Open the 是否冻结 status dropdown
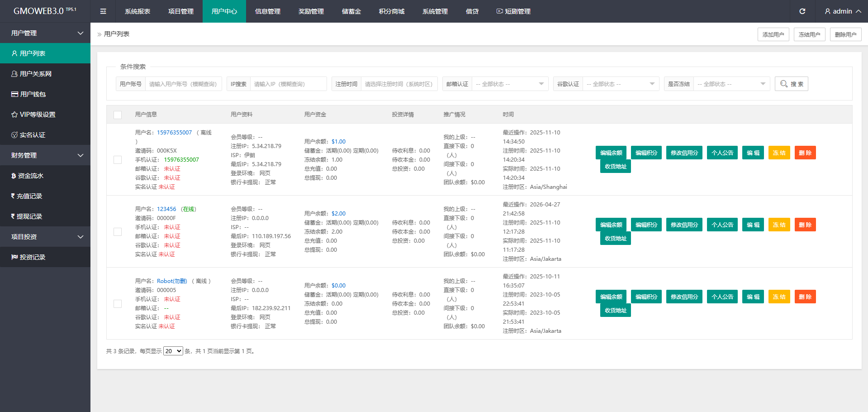This screenshot has height=412, width=868. click(731, 84)
